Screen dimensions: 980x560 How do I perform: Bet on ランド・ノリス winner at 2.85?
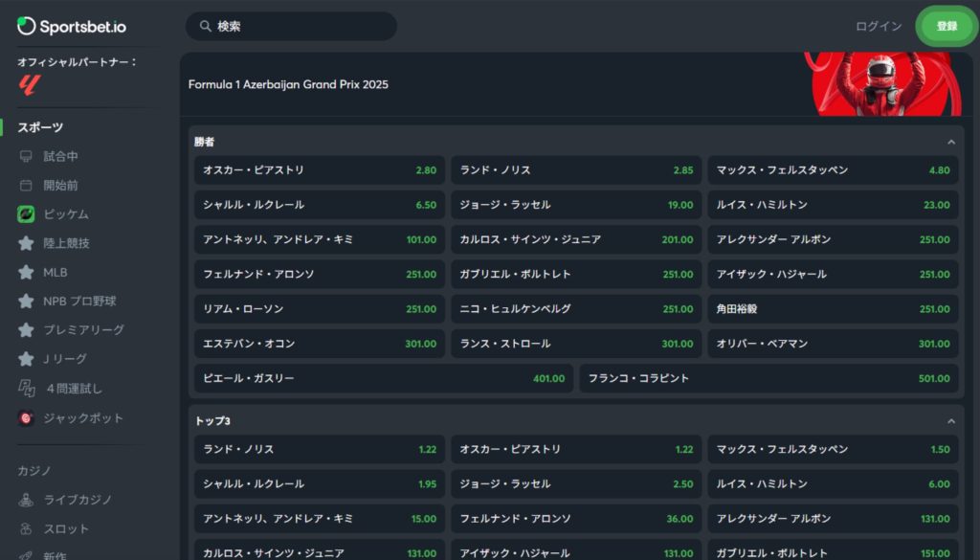(x=576, y=170)
